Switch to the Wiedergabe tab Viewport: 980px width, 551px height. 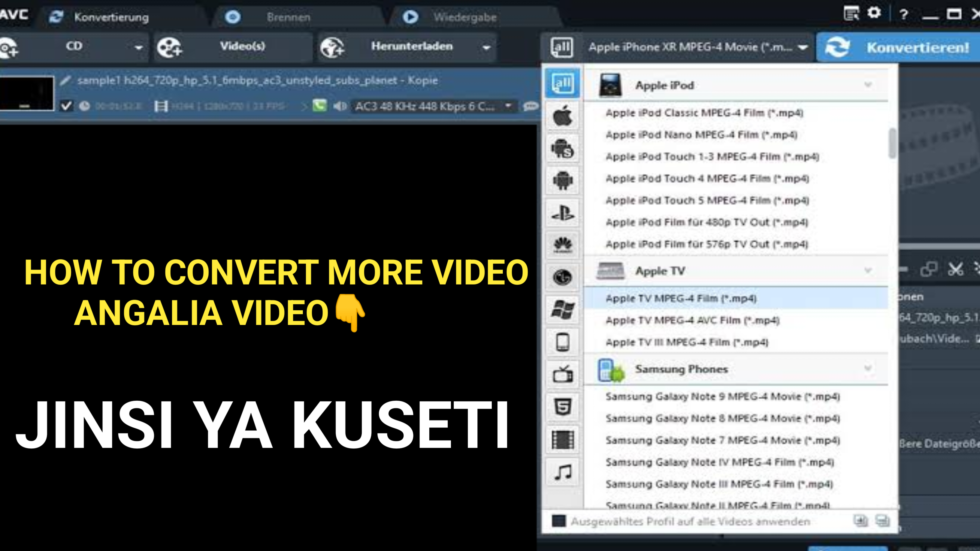click(x=465, y=17)
